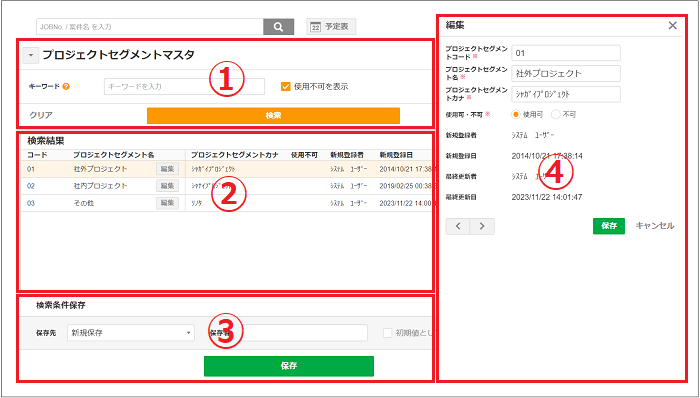Click 編集 button for その他 row
The width and height of the screenshot is (700, 398).
167,203
